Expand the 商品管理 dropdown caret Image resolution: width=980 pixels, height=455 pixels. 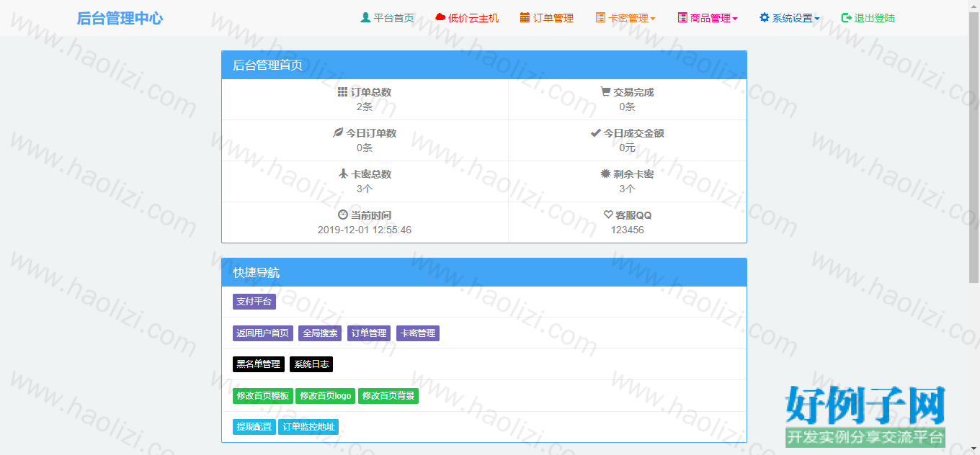tap(735, 19)
